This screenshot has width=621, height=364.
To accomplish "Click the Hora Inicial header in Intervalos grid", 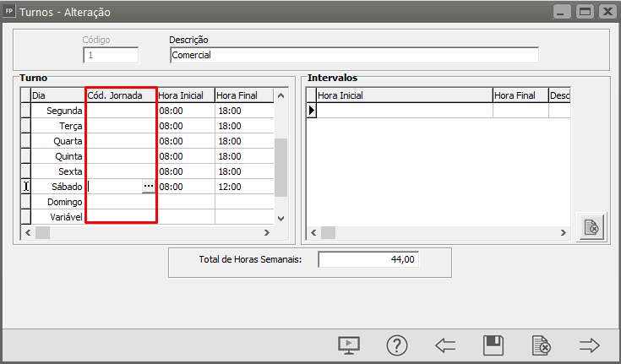I will coord(404,95).
